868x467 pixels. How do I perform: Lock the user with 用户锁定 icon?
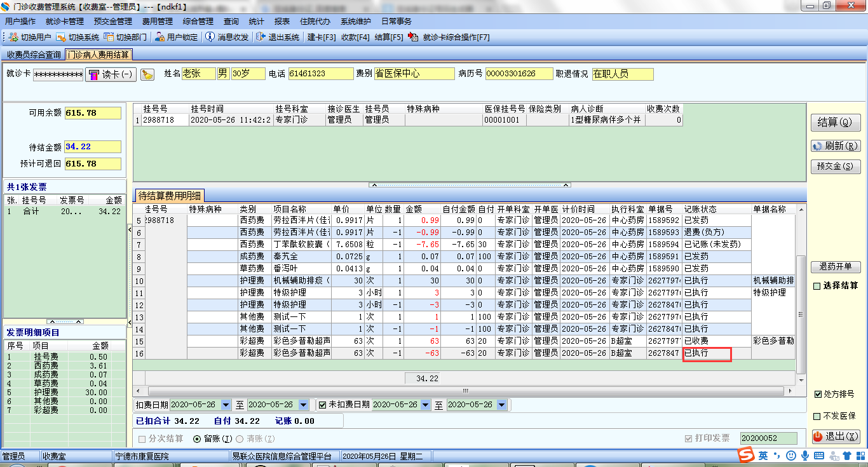click(x=159, y=37)
